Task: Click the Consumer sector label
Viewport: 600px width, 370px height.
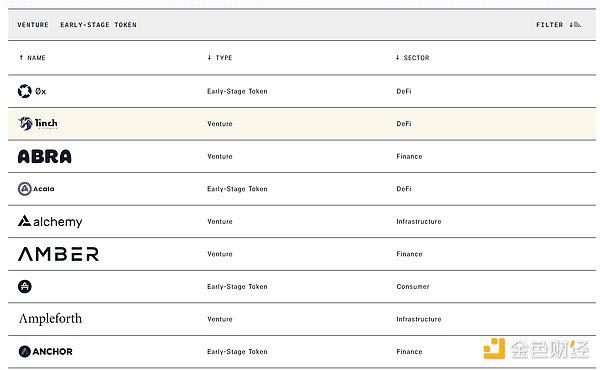Action: pos(413,287)
